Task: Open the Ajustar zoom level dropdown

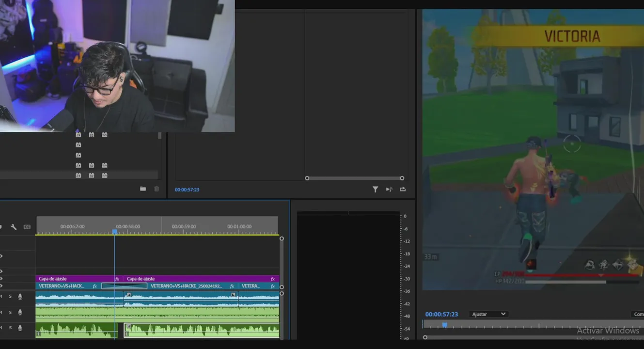Action: (x=488, y=314)
